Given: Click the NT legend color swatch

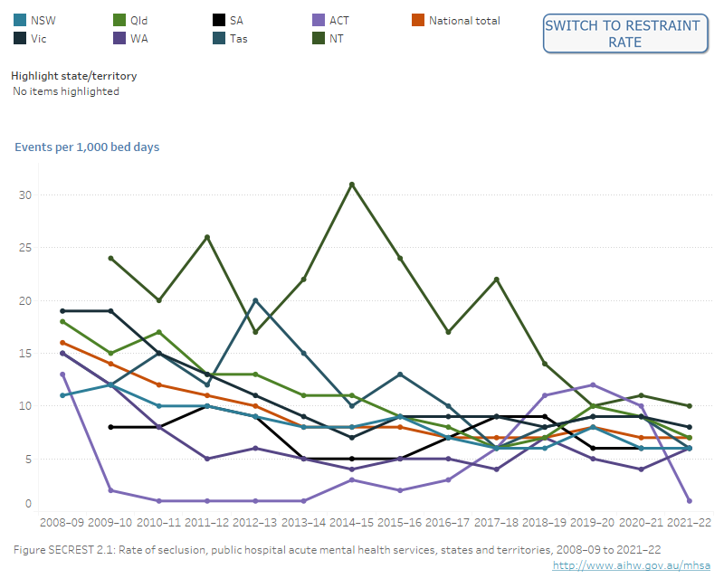Looking at the screenshot, I should [319, 39].
